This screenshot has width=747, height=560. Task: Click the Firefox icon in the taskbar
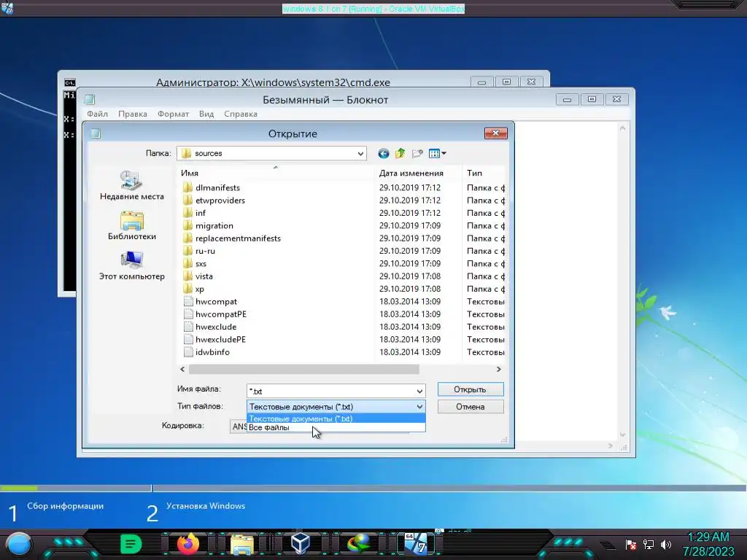click(188, 544)
